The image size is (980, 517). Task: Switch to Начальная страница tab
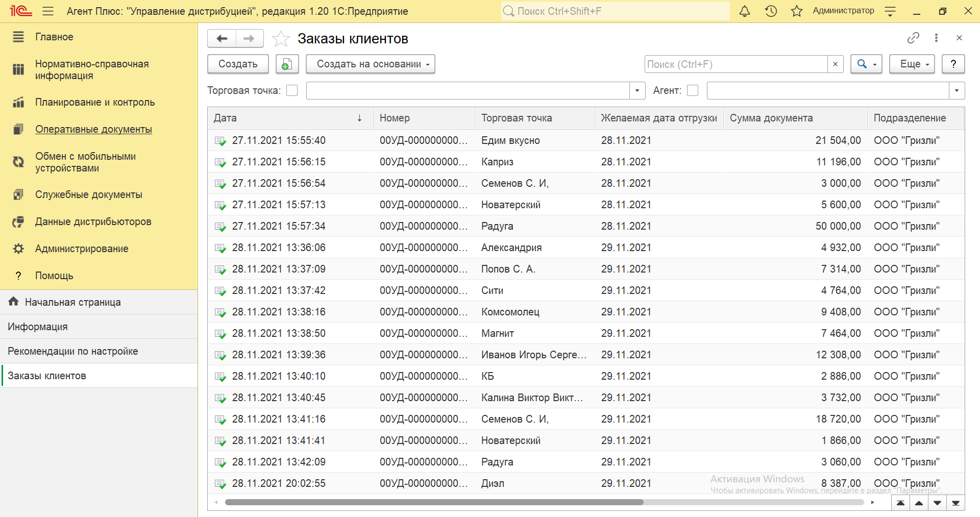72,302
